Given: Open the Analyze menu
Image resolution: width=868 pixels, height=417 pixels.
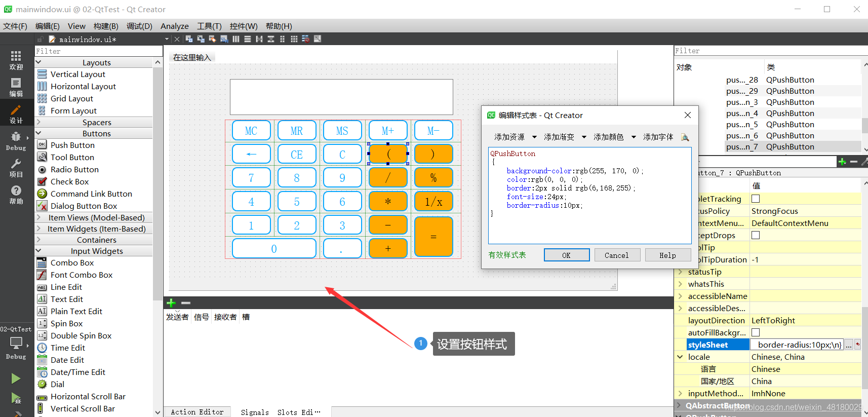Looking at the screenshot, I should click(175, 26).
